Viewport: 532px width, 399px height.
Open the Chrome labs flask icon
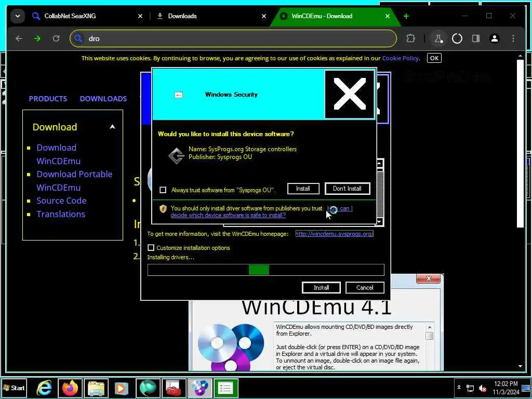tap(438, 38)
